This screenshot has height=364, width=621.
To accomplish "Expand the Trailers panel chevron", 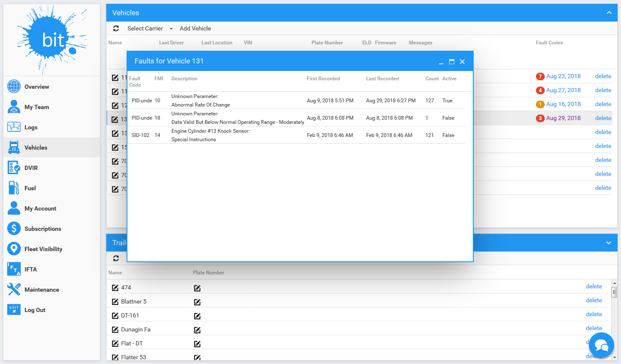I will pos(609,243).
